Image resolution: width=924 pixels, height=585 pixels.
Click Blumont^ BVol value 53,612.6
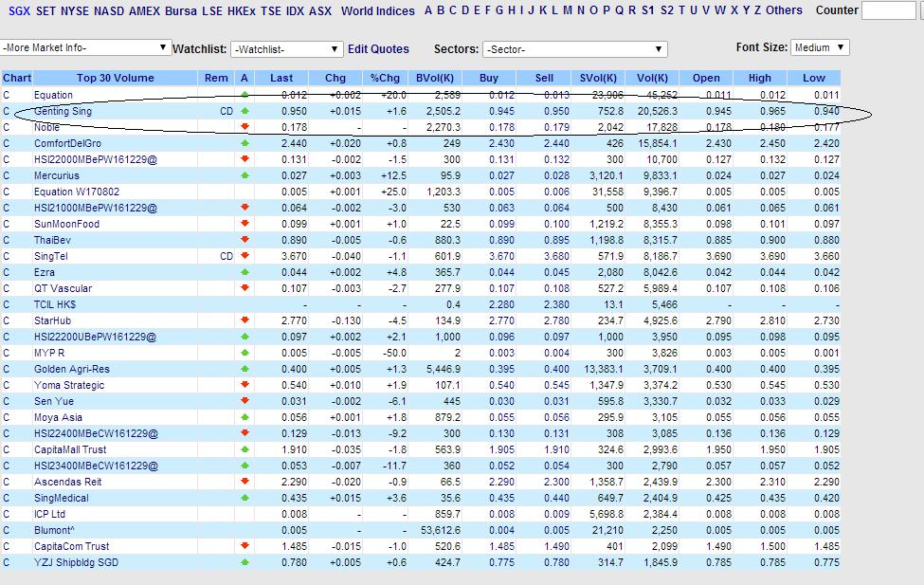[440, 530]
